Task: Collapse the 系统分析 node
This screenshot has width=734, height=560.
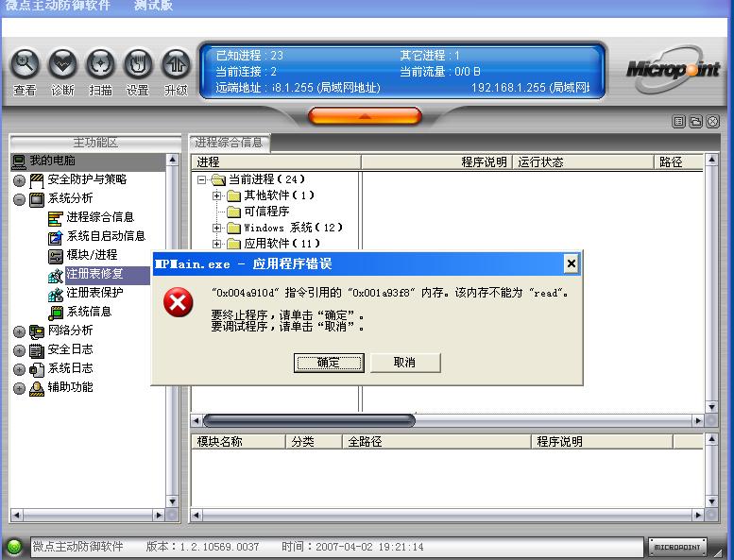Action: point(19,199)
